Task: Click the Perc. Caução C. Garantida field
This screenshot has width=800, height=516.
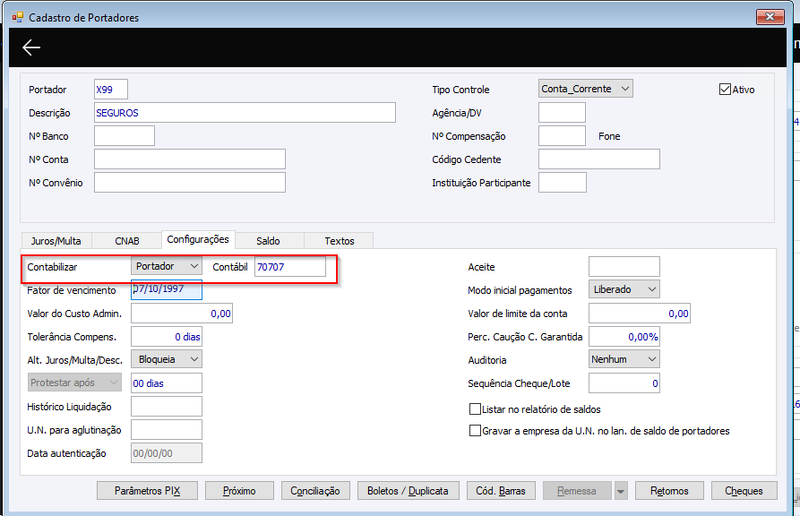Action: pos(624,337)
